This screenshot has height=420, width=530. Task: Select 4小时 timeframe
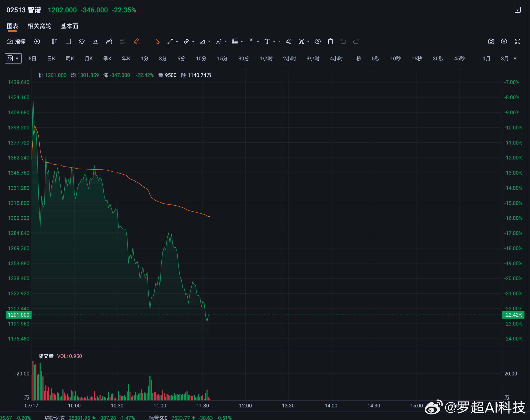click(x=336, y=59)
